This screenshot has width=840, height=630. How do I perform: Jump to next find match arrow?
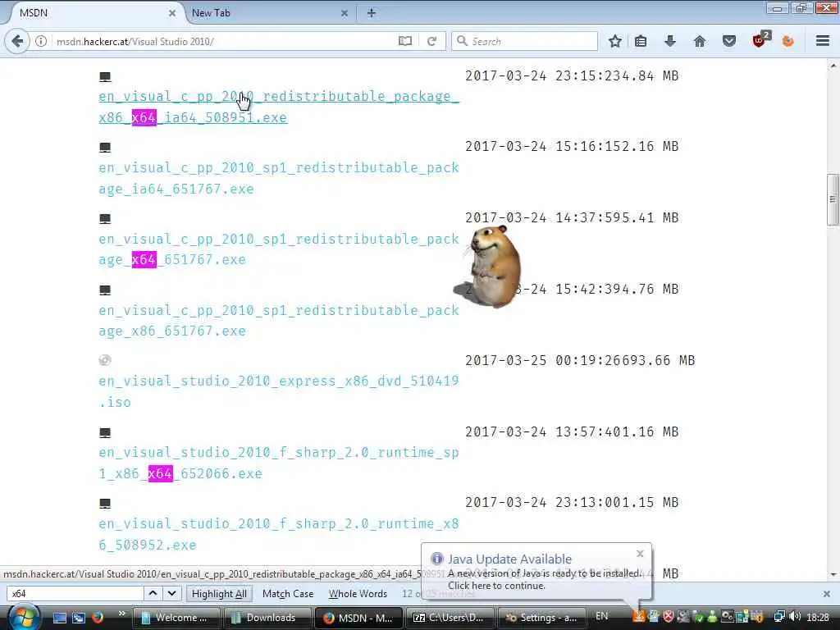click(x=171, y=594)
